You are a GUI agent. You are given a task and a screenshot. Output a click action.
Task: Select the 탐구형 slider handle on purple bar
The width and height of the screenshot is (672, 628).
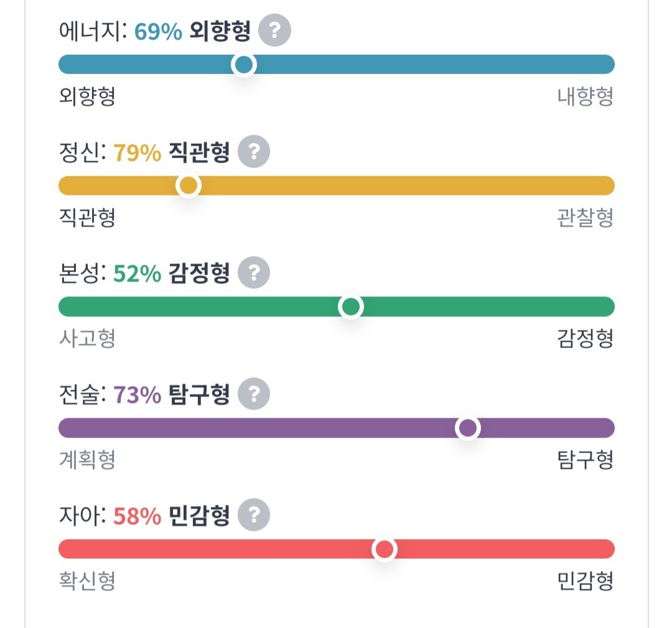pyautogui.click(x=469, y=428)
